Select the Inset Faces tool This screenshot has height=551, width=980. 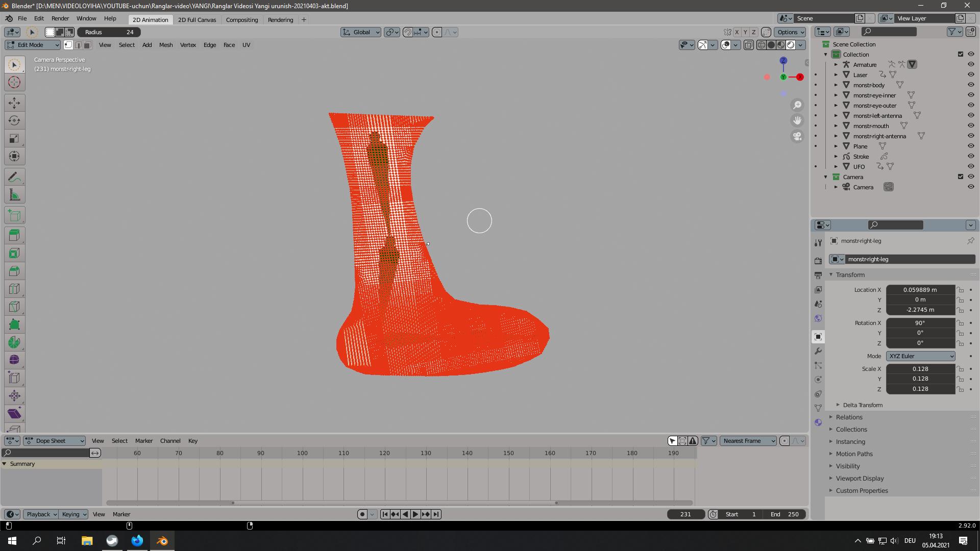[x=14, y=253]
